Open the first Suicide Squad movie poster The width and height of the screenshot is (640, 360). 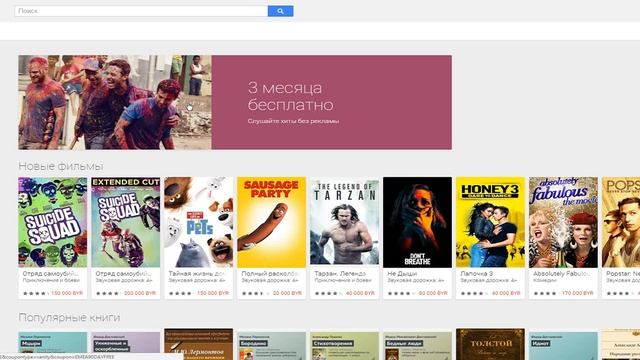point(53,222)
